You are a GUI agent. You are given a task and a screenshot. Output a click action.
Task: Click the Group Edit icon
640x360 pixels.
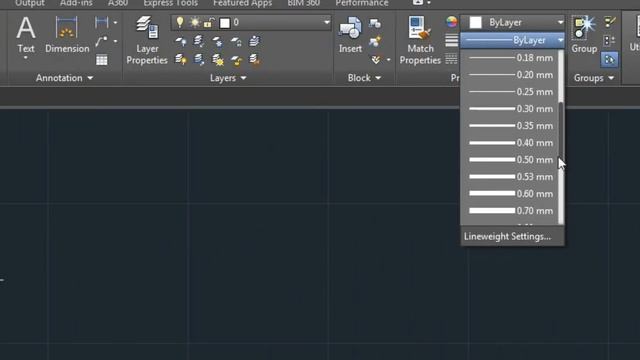(x=609, y=40)
